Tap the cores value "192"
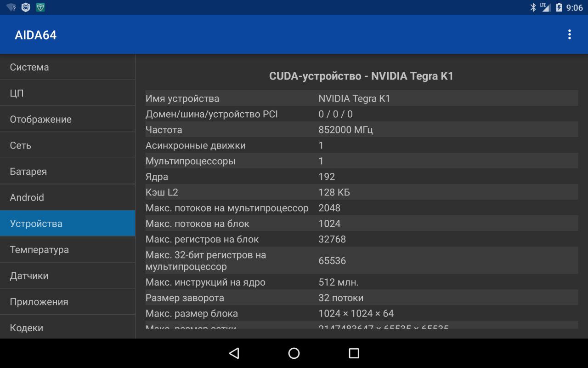The height and width of the screenshot is (368, 588). point(327,177)
